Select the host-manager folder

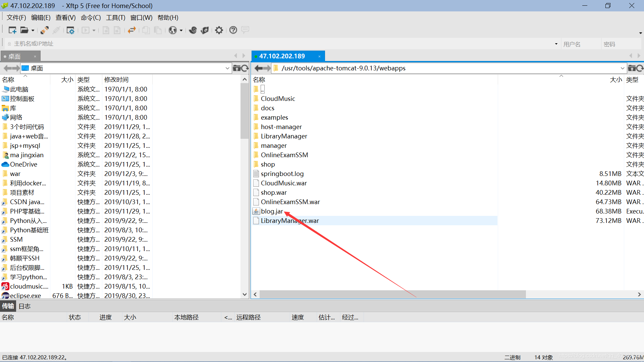[x=281, y=127]
